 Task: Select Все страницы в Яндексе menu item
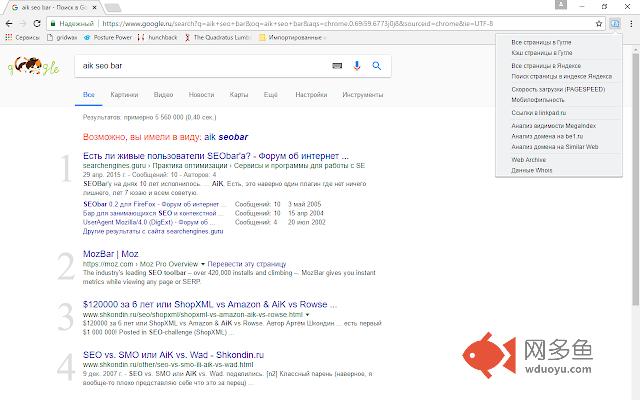pos(546,66)
